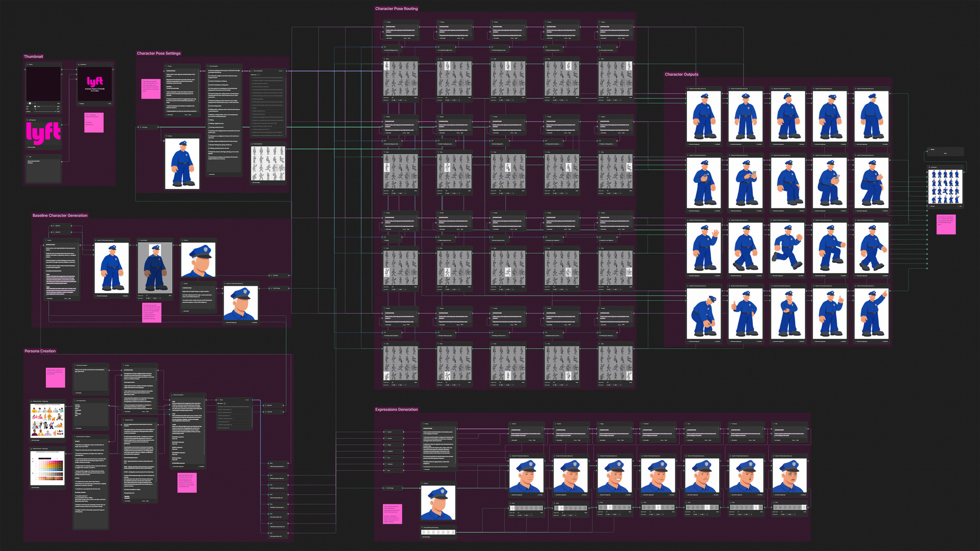Image resolution: width=980 pixels, height=551 pixels.
Task: Select the Character Pose Settings group label
Action: 158,53
